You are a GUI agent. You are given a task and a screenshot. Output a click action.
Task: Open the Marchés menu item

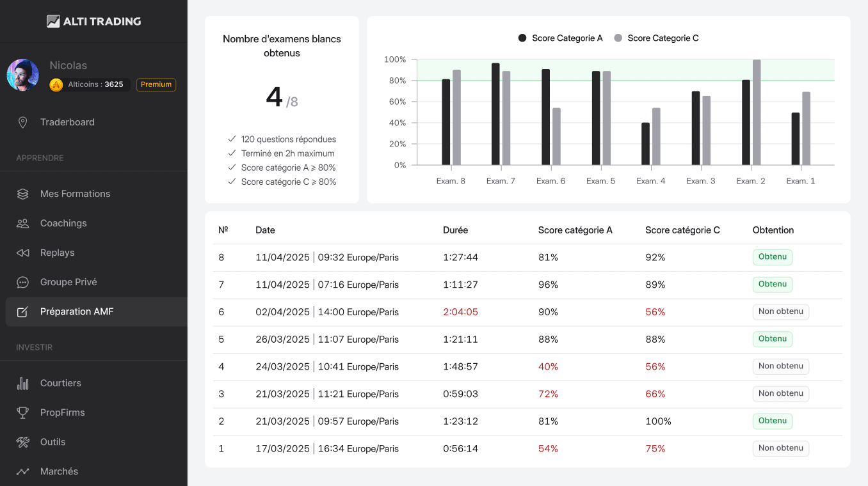[x=59, y=471]
